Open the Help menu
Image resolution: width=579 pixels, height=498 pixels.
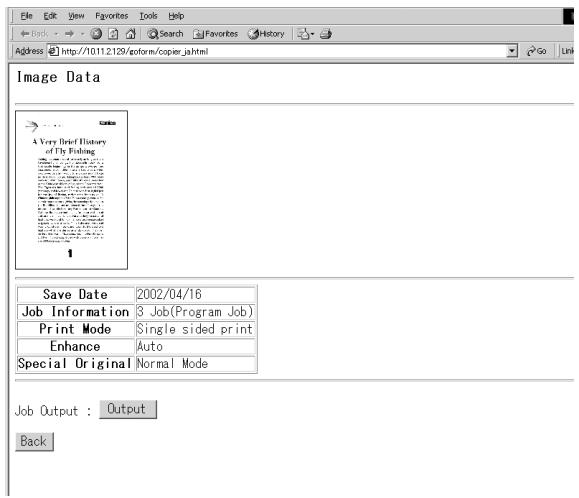coord(176,16)
